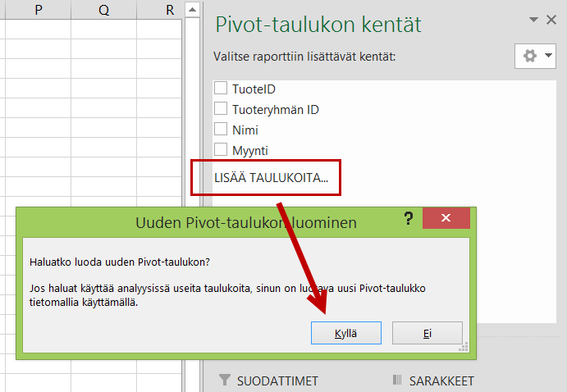Check the Tuoteryhmän ID field
567x392 pixels.
pos(221,108)
